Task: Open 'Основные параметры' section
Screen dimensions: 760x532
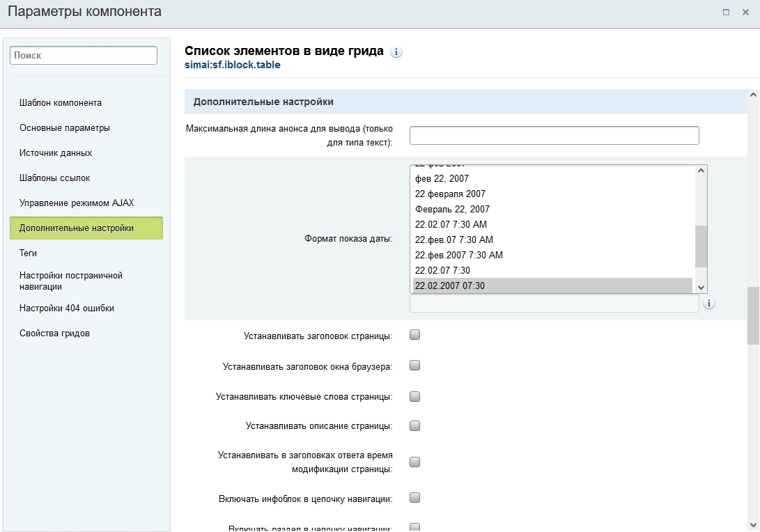Action: (65, 128)
